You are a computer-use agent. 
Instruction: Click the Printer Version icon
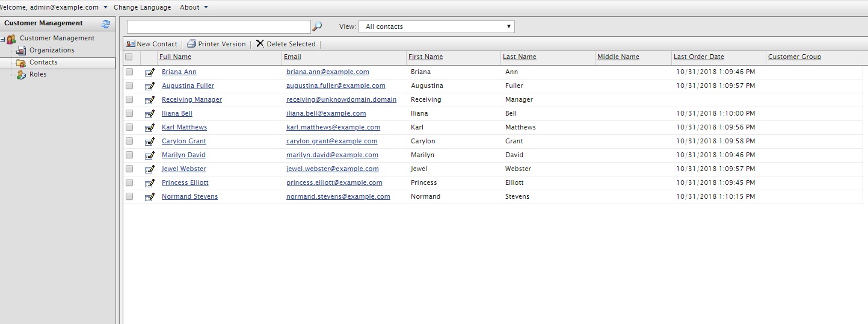tap(191, 44)
